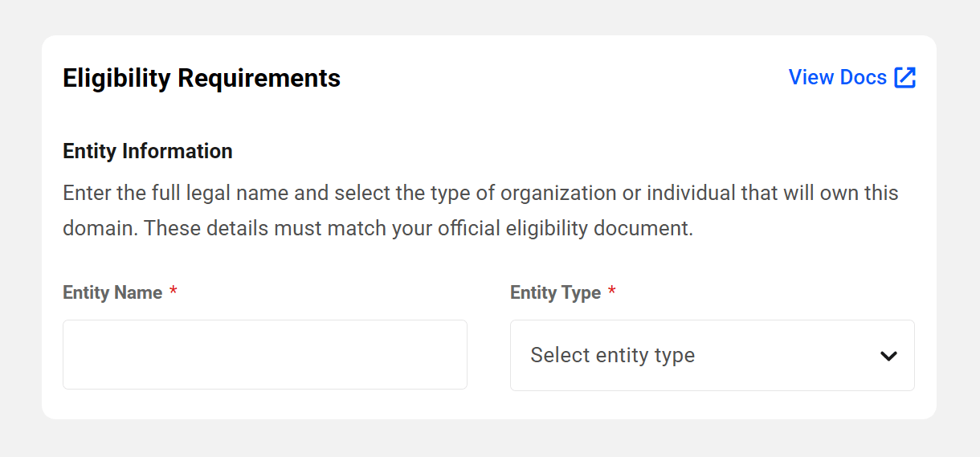Click the word "Eligibility" in the main heading
The image size is (980, 457).
pos(116,79)
